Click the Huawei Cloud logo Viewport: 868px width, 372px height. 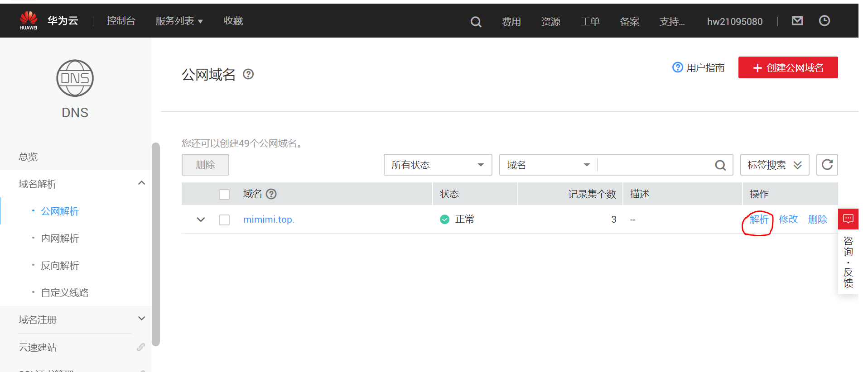[29, 20]
